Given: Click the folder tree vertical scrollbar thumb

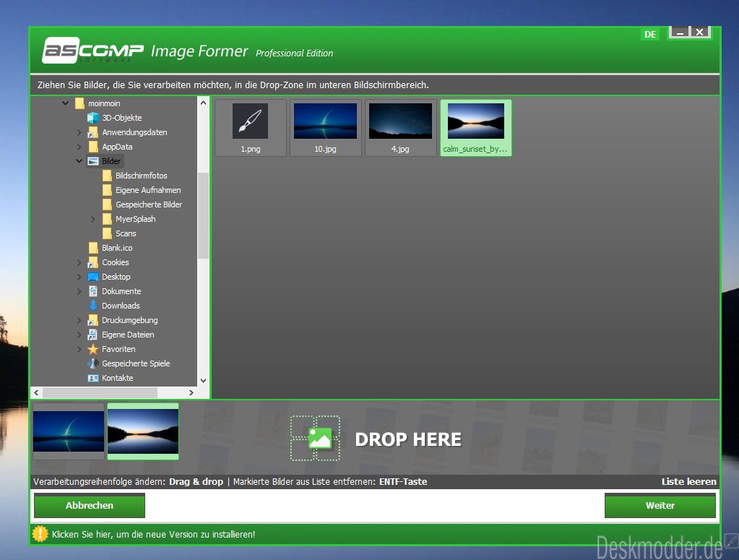Looking at the screenshot, I should tap(203, 215).
